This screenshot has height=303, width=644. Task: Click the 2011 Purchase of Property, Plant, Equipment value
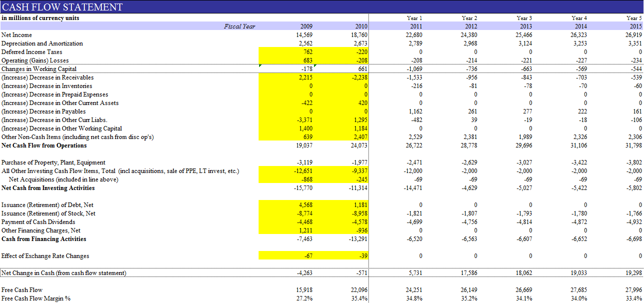click(414, 162)
